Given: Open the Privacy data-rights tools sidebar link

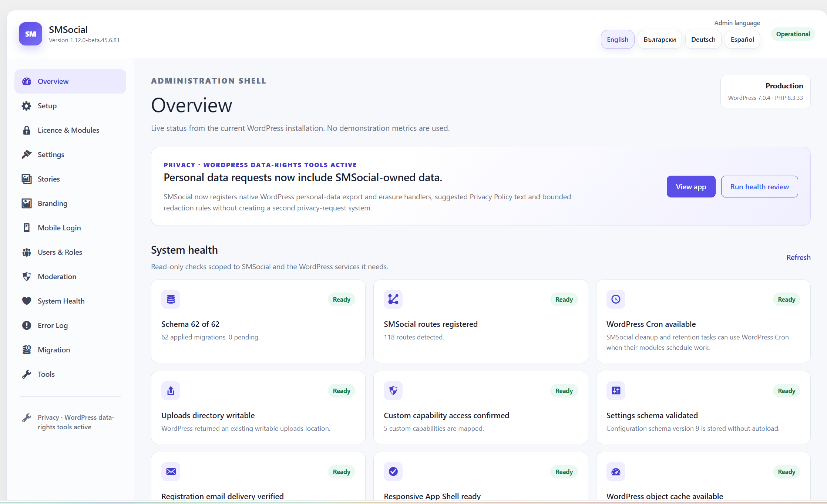Looking at the screenshot, I should pos(70,422).
